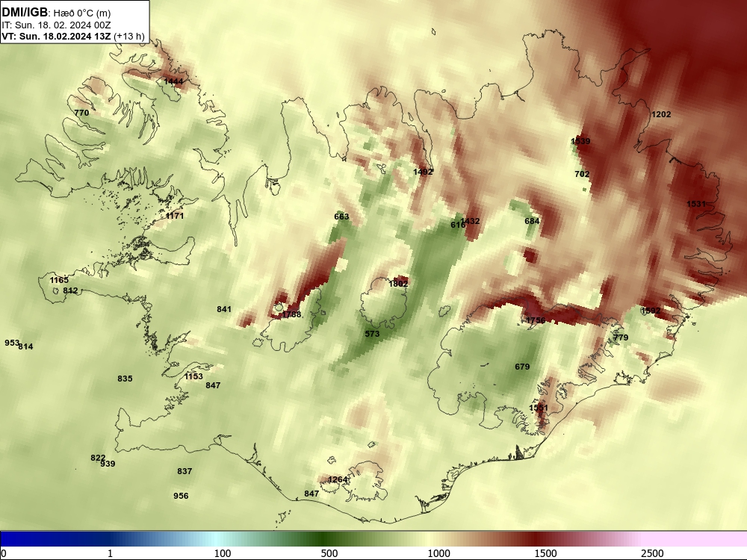This screenshot has height=560, width=747.
Task: Click the 1432 height value
Action: 470,221
